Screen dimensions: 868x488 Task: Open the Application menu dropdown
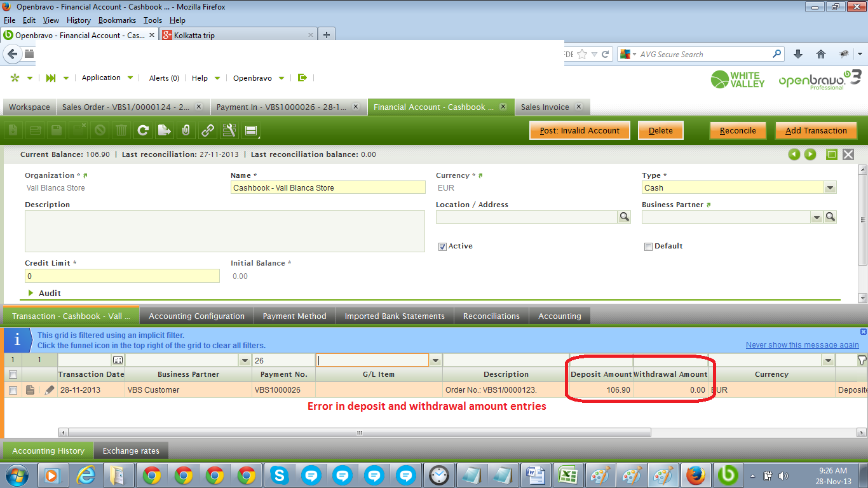(x=107, y=78)
